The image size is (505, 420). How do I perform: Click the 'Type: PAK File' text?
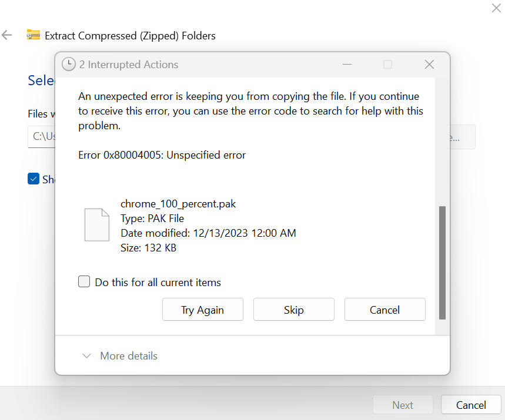152,219
